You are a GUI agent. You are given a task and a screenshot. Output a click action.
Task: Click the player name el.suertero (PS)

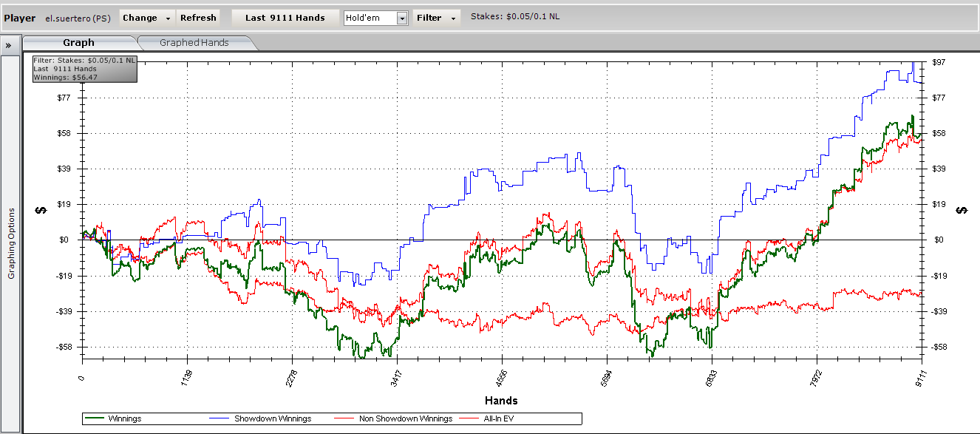coord(78,18)
